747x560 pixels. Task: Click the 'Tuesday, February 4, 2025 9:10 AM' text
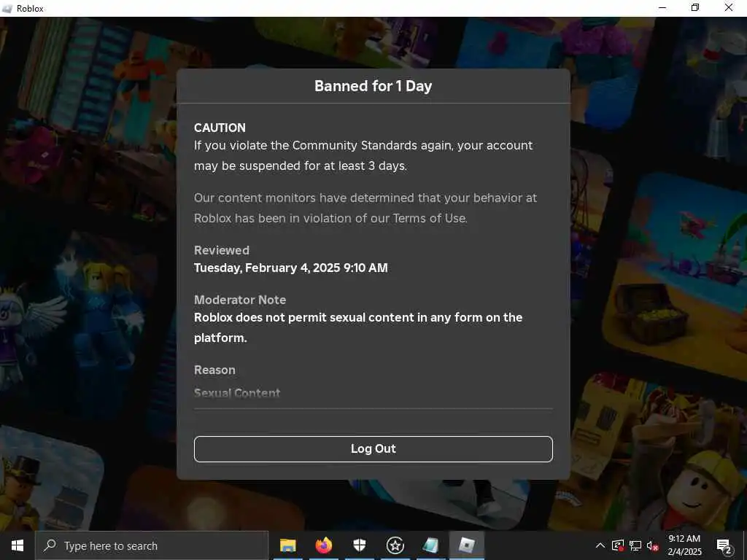(x=290, y=268)
